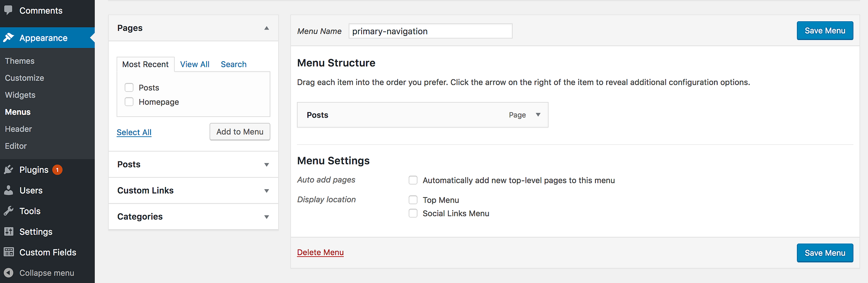
Task: Enable the Top Menu display location
Action: point(413,200)
